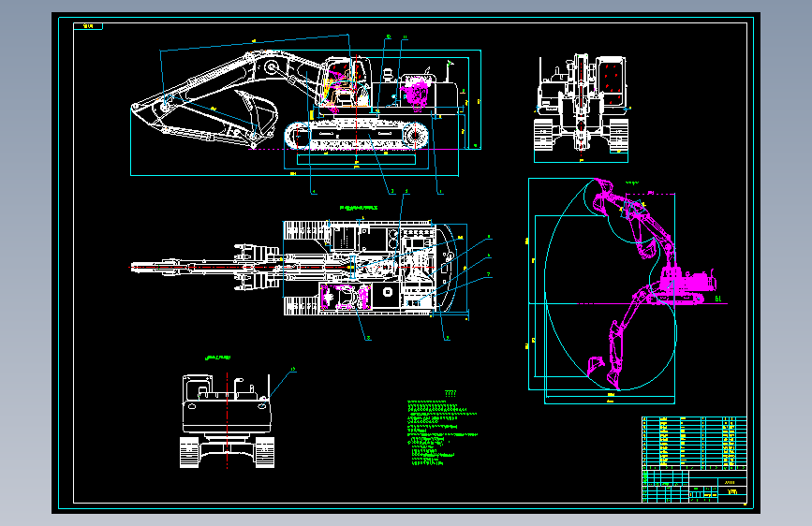
Task: Select the crawler track in the side view
Action: [357, 136]
